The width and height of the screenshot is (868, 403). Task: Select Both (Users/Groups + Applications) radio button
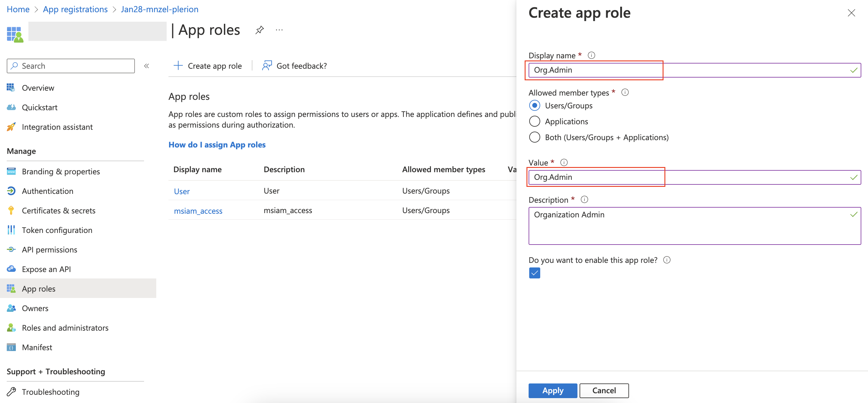534,137
